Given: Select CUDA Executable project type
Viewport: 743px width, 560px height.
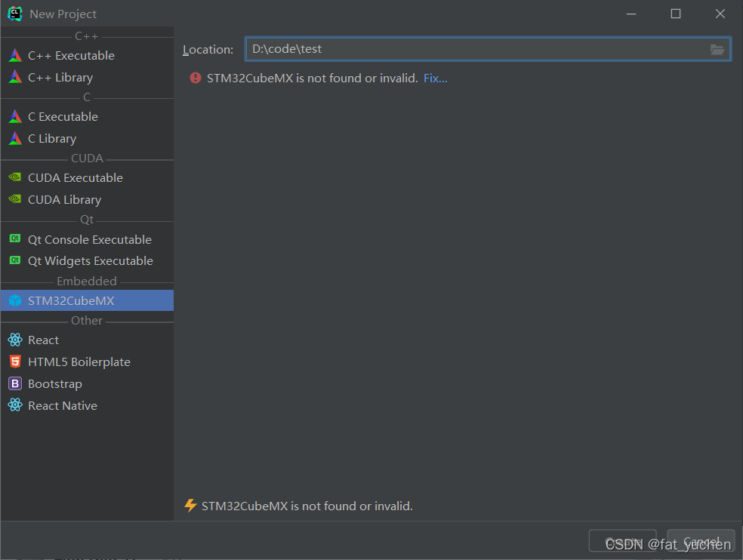Looking at the screenshot, I should click(x=87, y=177).
